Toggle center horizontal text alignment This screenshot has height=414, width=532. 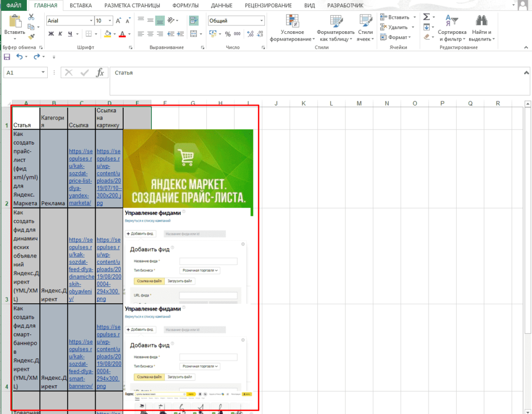(x=150, y=34)
